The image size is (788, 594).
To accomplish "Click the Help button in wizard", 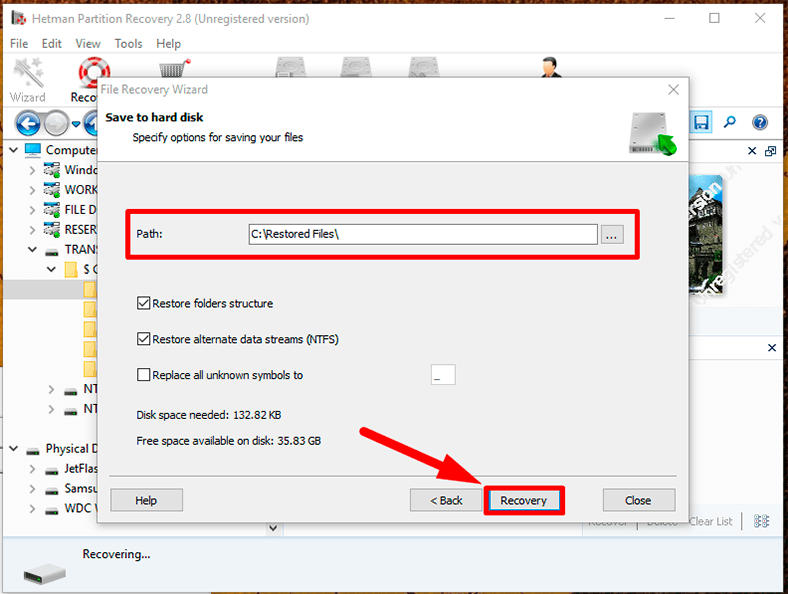I will tap(146, 500).
